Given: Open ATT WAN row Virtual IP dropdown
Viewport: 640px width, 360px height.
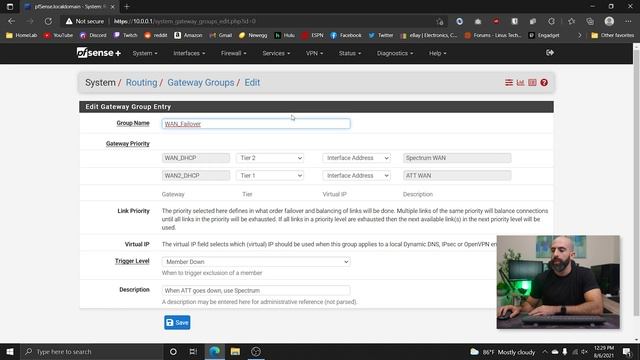Looking at the screenshot, I should tap(356, 176).
